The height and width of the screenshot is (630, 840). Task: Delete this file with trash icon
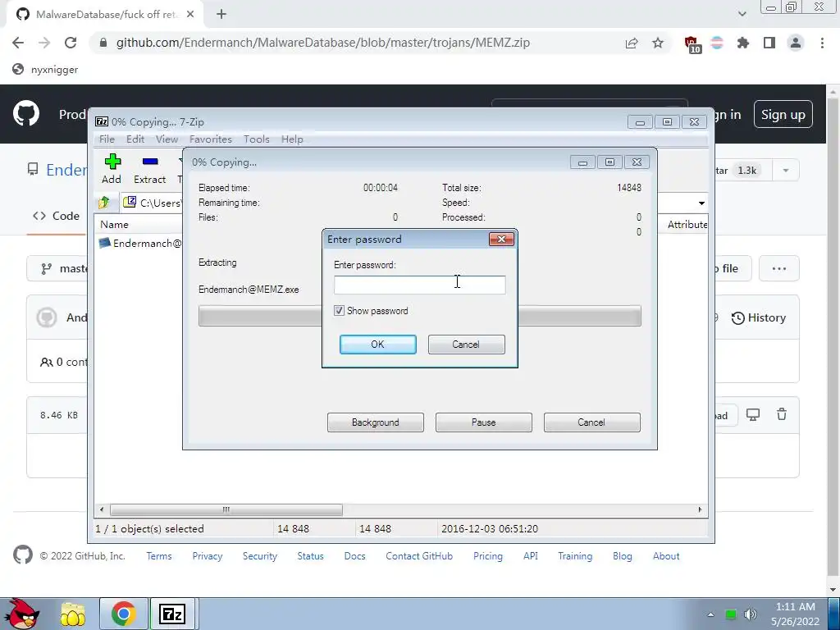(782, 414)
